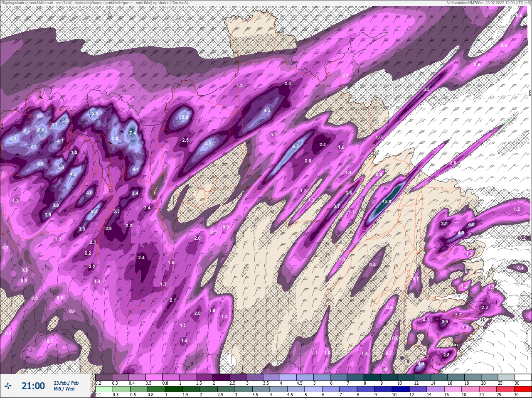
Task: Click the 25 label on the purple snowfall scale
Action: coord(500,383)
